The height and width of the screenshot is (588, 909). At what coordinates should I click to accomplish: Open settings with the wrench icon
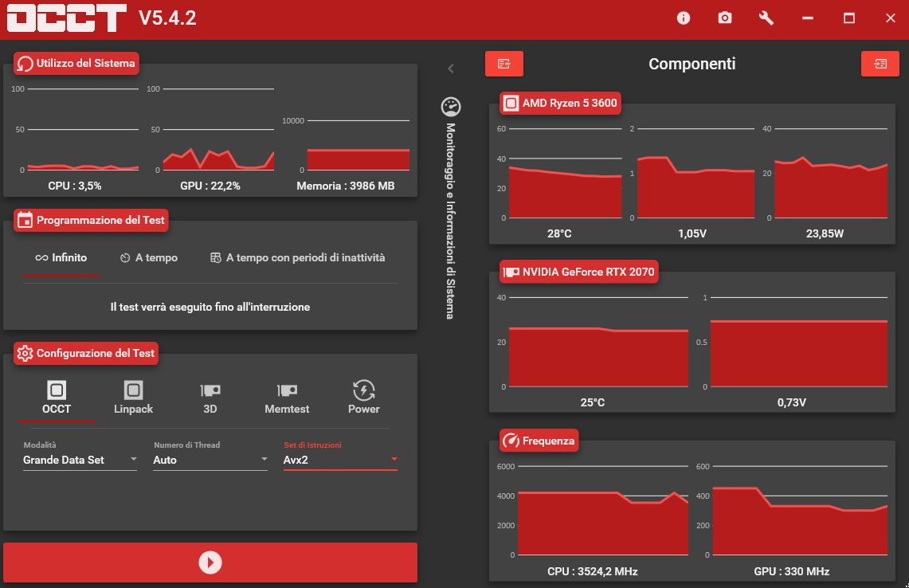[x=766, y=18]
